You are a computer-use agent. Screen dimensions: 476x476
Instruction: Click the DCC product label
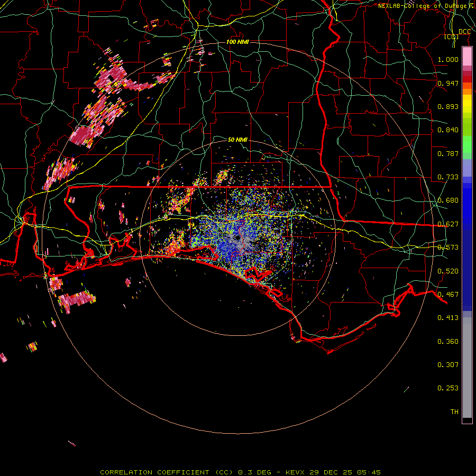(x=464, y=32)
